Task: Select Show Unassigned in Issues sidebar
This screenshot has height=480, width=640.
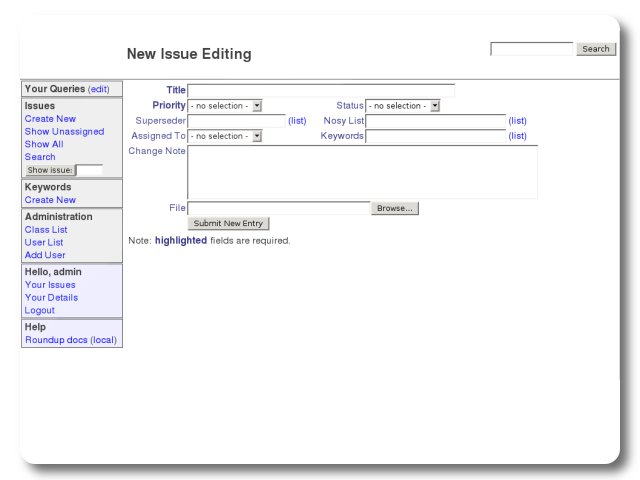Action: tap(64, 132)
